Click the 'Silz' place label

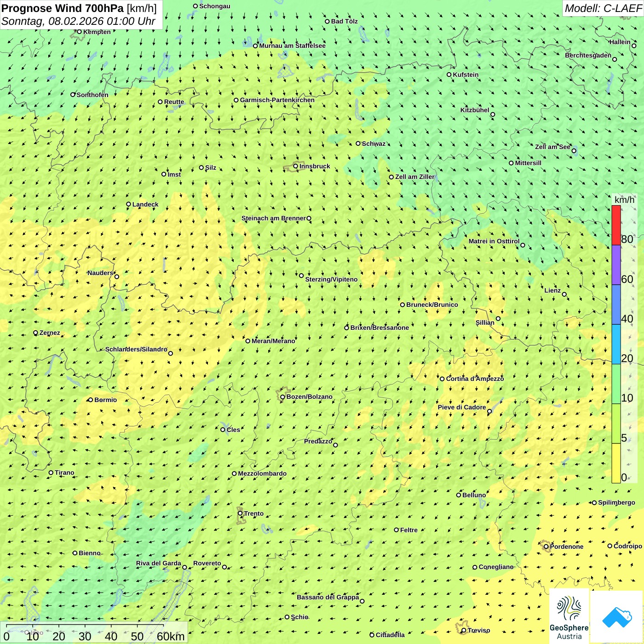[x=211, y=167]
